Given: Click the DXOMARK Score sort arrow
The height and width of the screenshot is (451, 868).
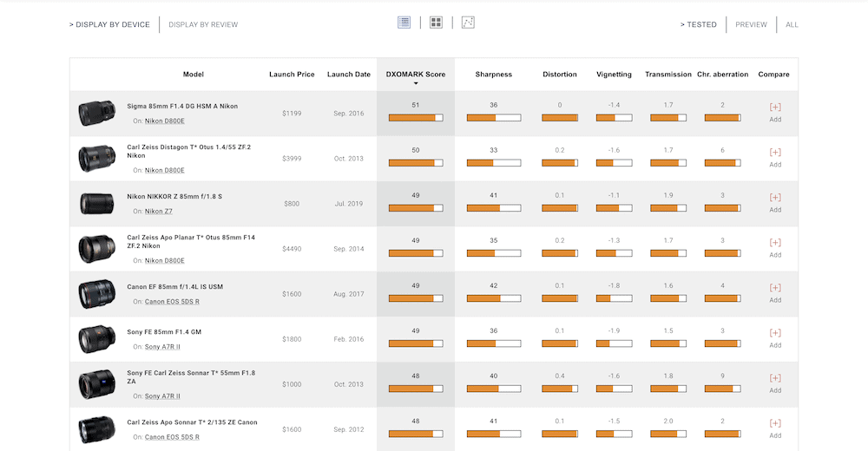Looking at the screenshot, I should (416, 83).
